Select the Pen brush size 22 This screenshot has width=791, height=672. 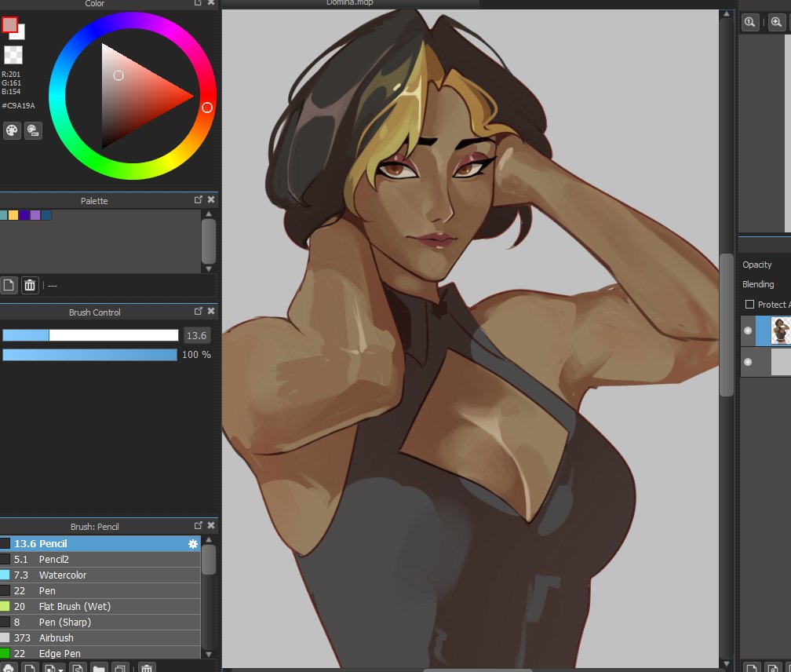click(x=100, y=590)
